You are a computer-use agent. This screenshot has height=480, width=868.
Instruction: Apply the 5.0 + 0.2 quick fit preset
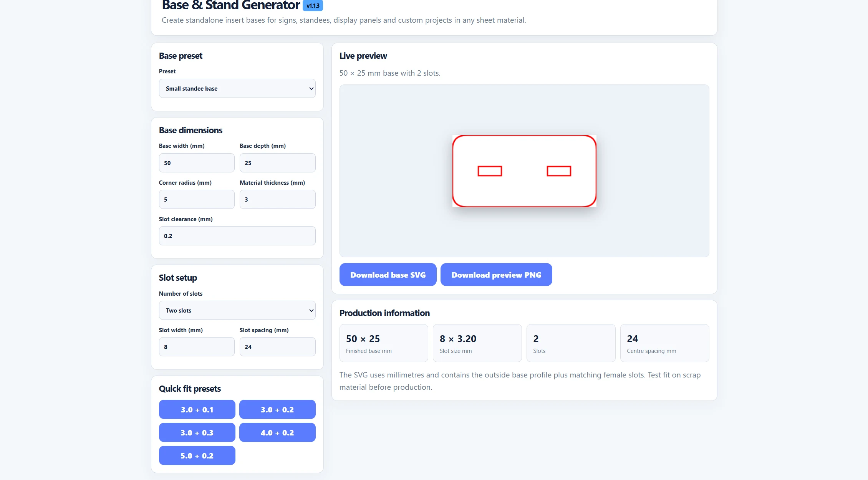(x=197, y=455)
